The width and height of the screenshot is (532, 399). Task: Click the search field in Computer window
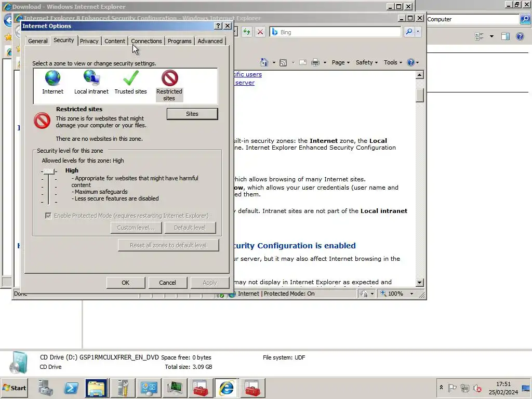(473, 19)
